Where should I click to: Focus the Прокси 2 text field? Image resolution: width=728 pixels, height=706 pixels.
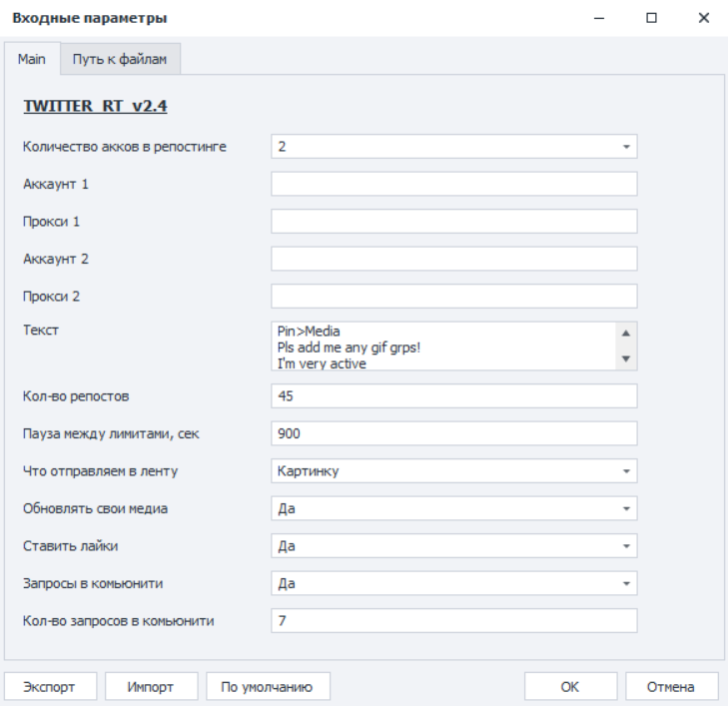453,297
